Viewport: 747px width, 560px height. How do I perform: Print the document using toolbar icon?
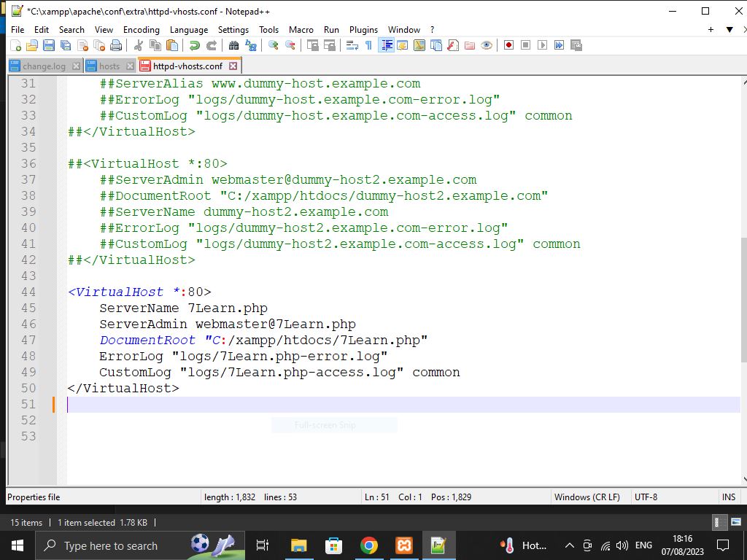pos(116,45)
